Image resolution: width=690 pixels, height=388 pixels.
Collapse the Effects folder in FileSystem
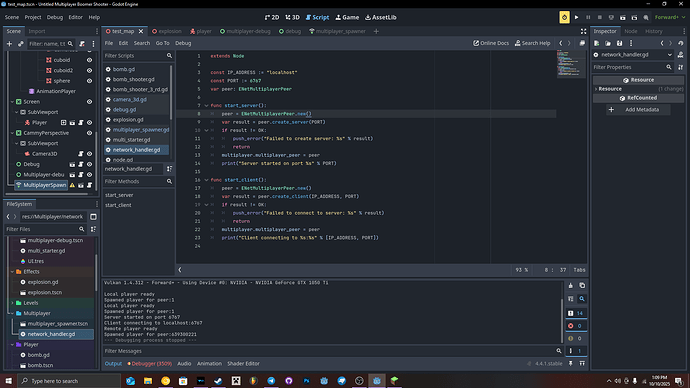pos(12,272)
